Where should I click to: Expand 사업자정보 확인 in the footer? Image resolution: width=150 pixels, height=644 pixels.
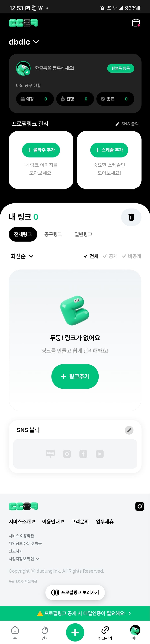point(24,559)
